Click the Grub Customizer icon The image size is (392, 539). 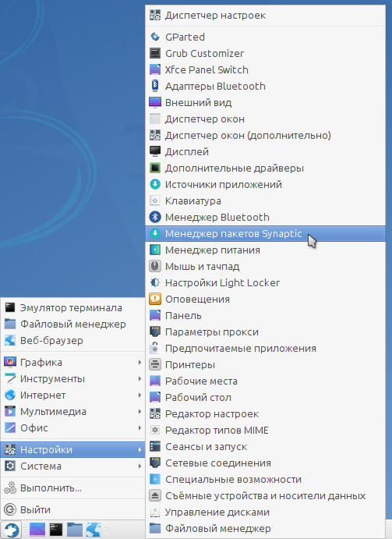(x=155, y=53)
